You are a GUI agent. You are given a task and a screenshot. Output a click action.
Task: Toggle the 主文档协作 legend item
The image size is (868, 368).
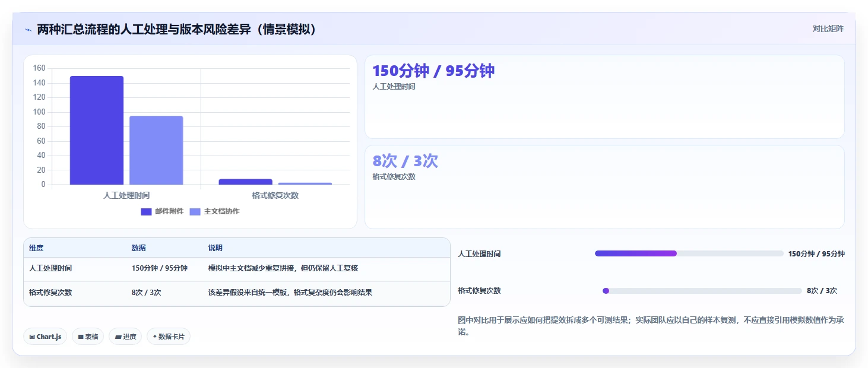click(x=214, y=211)
